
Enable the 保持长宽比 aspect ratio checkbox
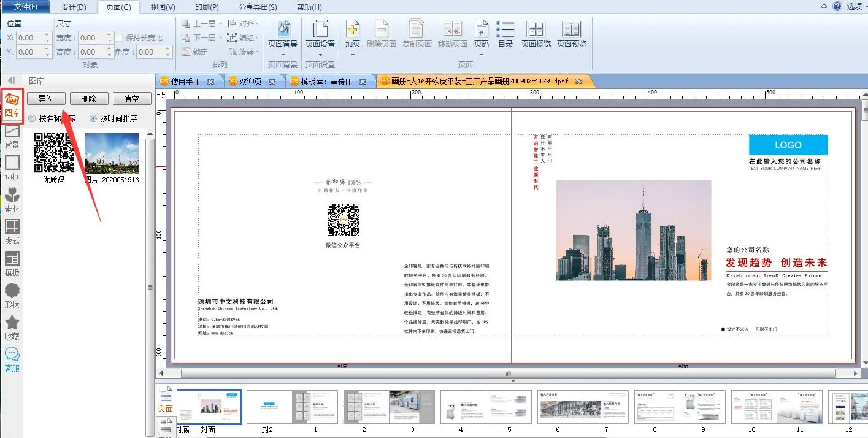pos(120,38)
